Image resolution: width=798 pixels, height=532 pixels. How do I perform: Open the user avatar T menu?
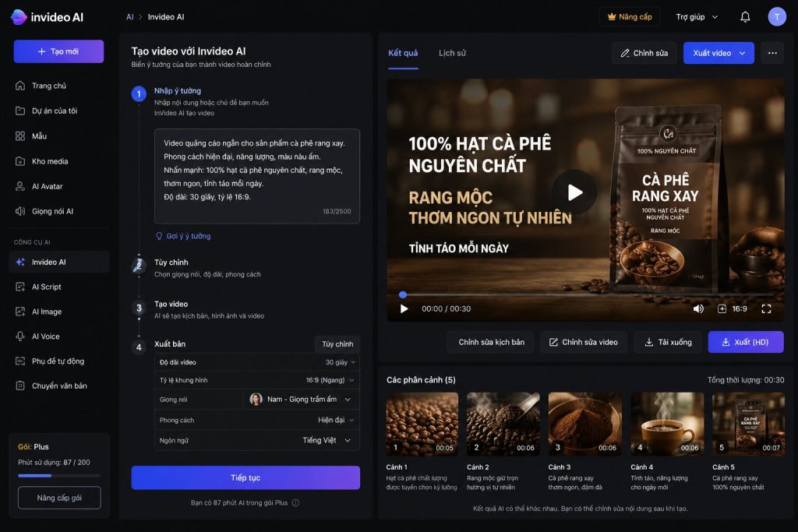777,17
